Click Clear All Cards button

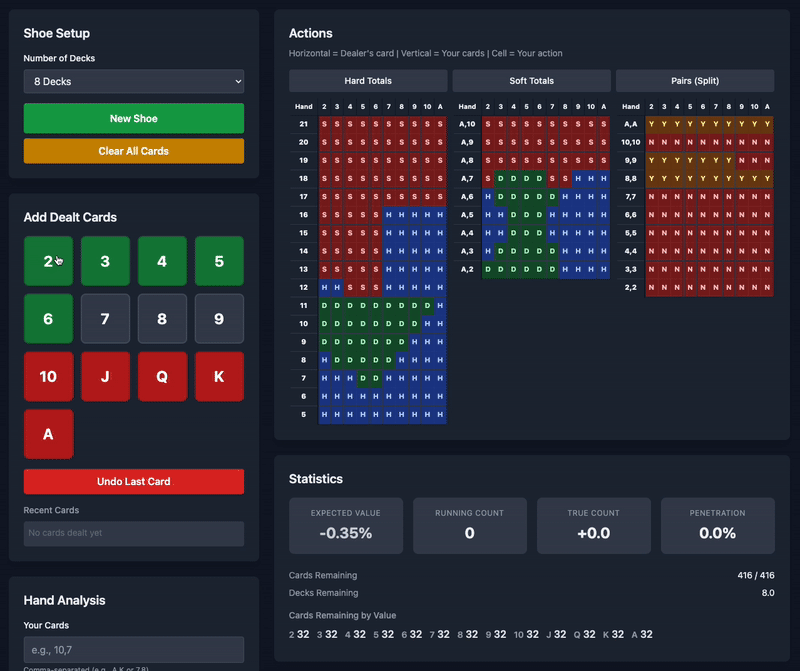pyautogui.click(x=133, y=151)
